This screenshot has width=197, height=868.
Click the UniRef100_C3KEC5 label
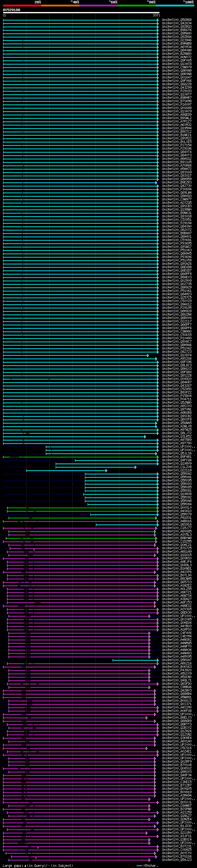tap(176, 782)
